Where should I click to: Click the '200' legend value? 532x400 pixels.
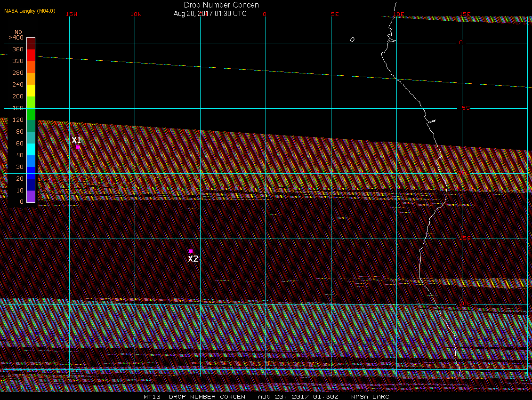pyautogui.click(x=17, y=96)
